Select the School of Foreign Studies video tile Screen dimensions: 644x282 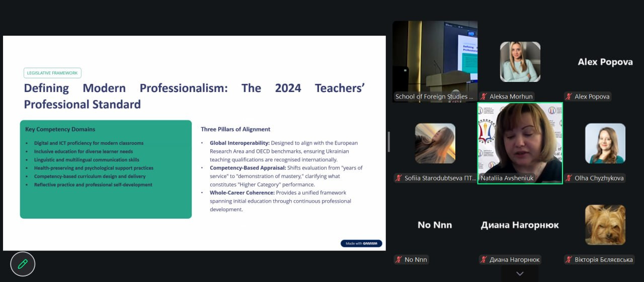pyautogui.click(x=435, y=61)
